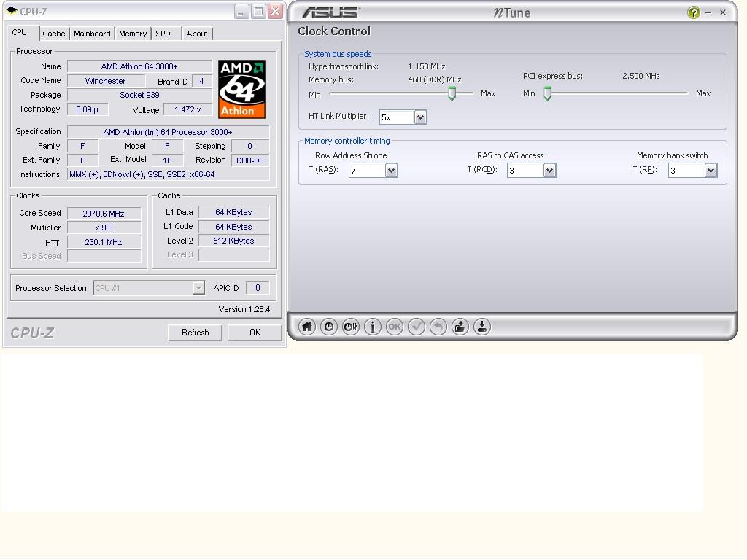Click the Core Speed 2070.6 MHz field
This screenshot has height=560, width=747.
coord(104,214)
